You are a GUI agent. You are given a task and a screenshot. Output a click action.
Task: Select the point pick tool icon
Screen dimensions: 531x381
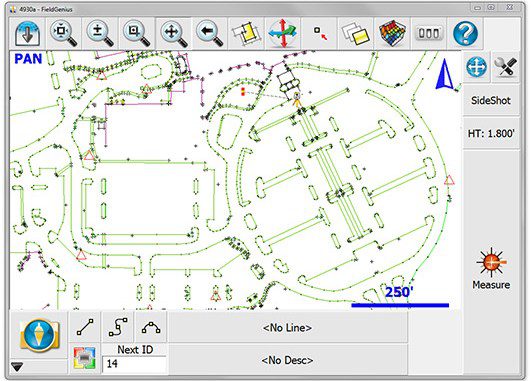coord(320,33)
